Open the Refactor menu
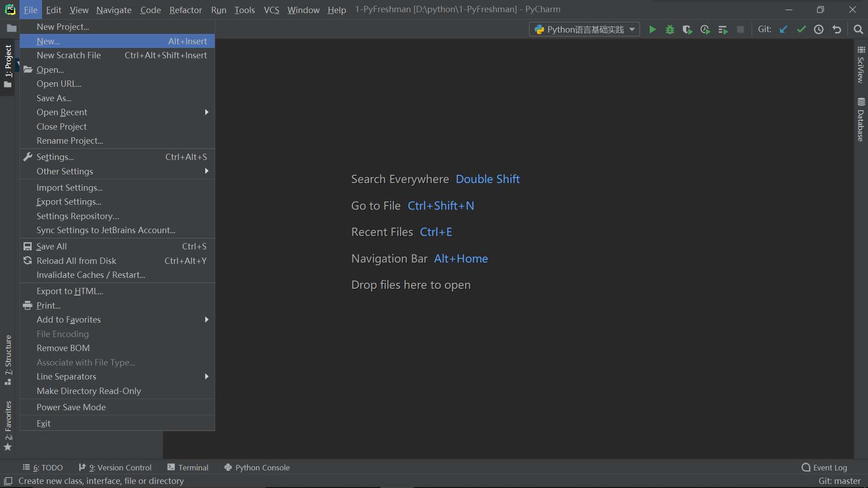This screenshot has height=488, width=868. coord(185,9)
